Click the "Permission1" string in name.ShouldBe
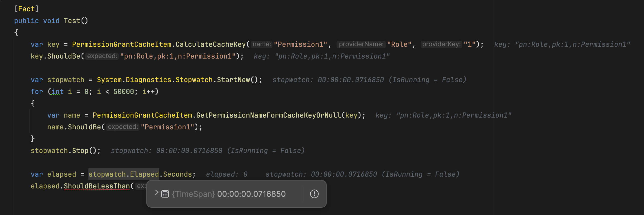 pyautogui.click(x=168, y=127)
